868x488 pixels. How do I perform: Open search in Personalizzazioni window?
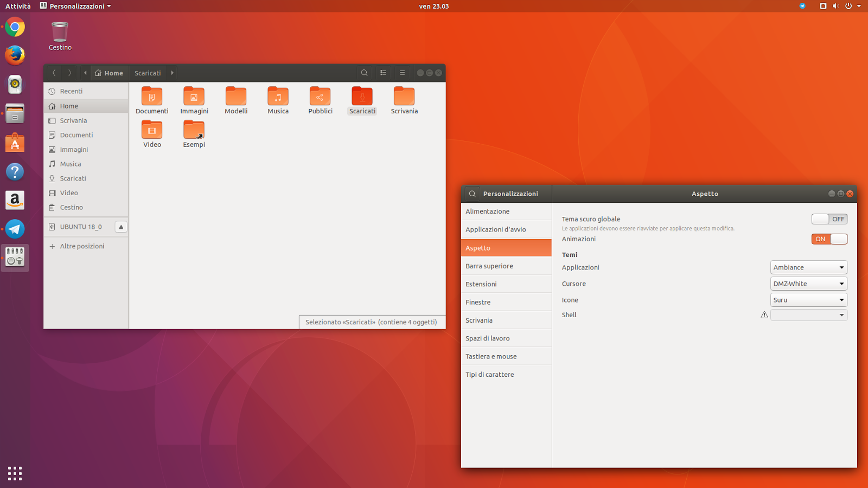click(x=473, y=194)
